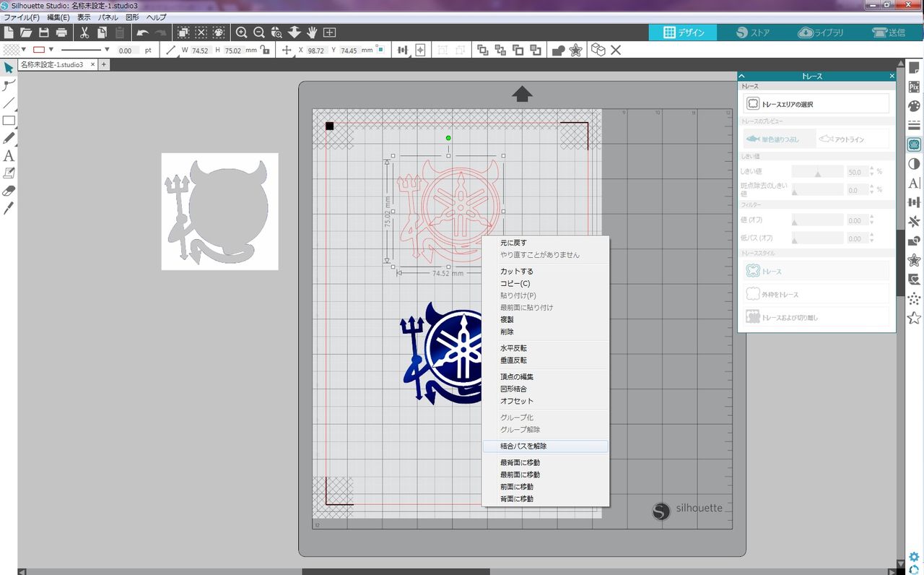The image size is (924, 575).
Task: Create a new document with the blank page icon
Action: click(x=9, y=33)
